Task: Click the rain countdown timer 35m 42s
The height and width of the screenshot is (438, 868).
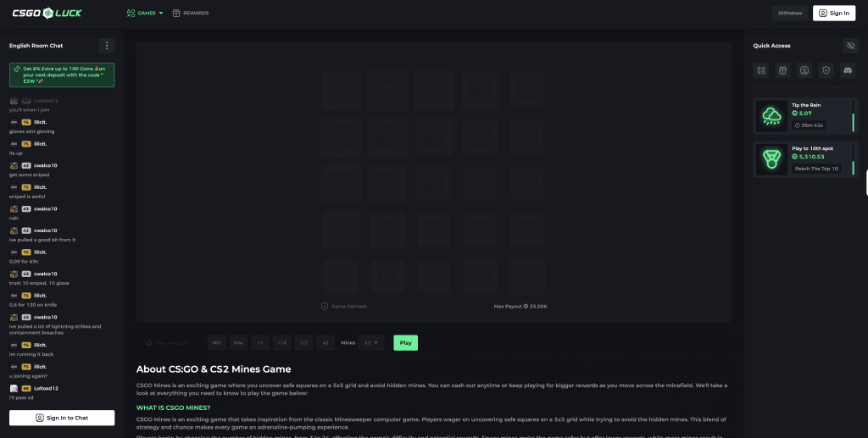Action: pos(809,125)
